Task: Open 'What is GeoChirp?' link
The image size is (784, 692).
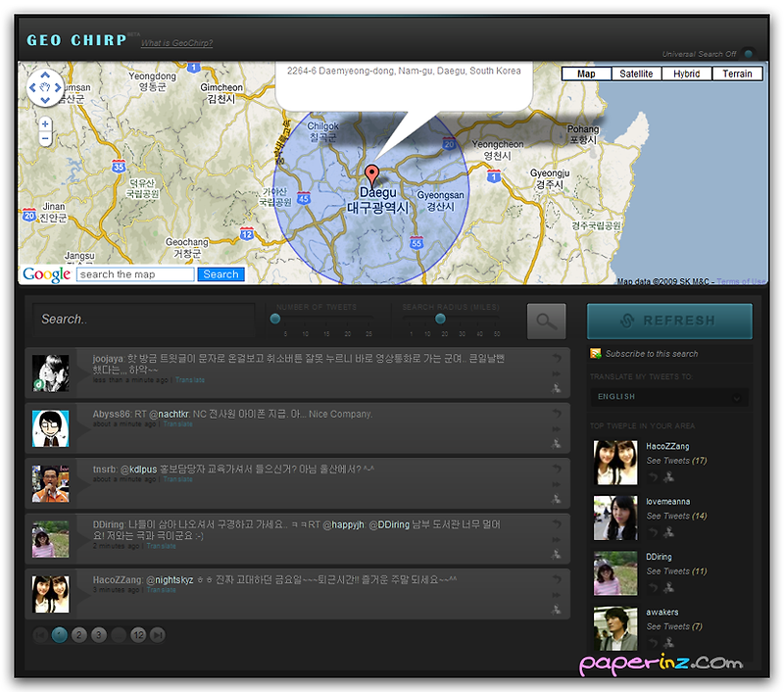Action: 176,43
